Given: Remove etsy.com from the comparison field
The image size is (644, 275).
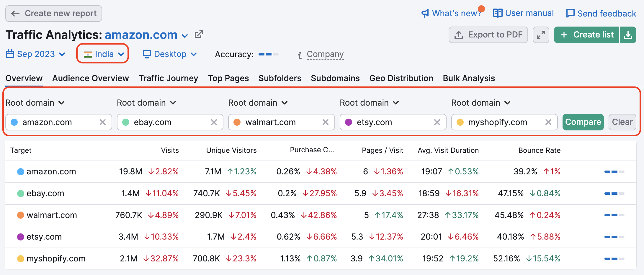Looking at the screenshot, I should (437, 122).
